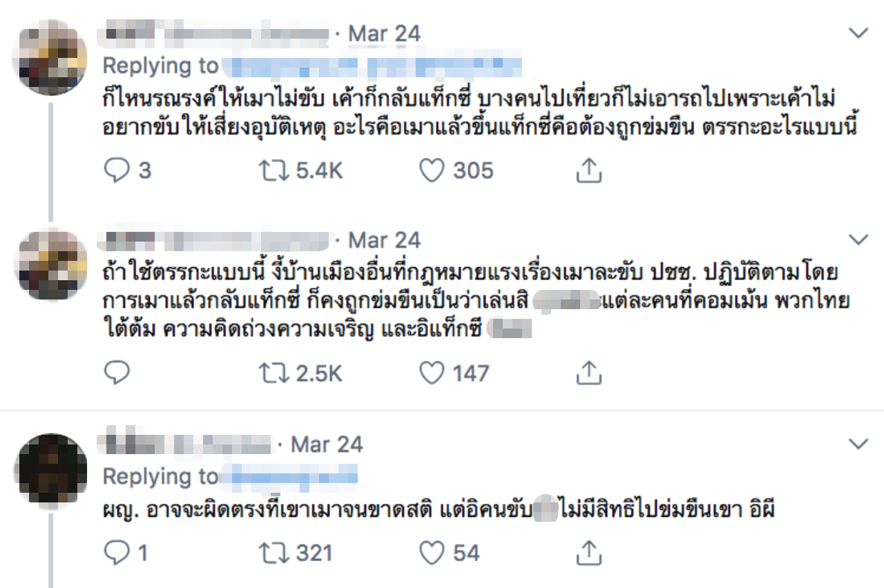Expand options for the second tweet
The height and width of the screenshot is (588, 884).
(858, 239)
